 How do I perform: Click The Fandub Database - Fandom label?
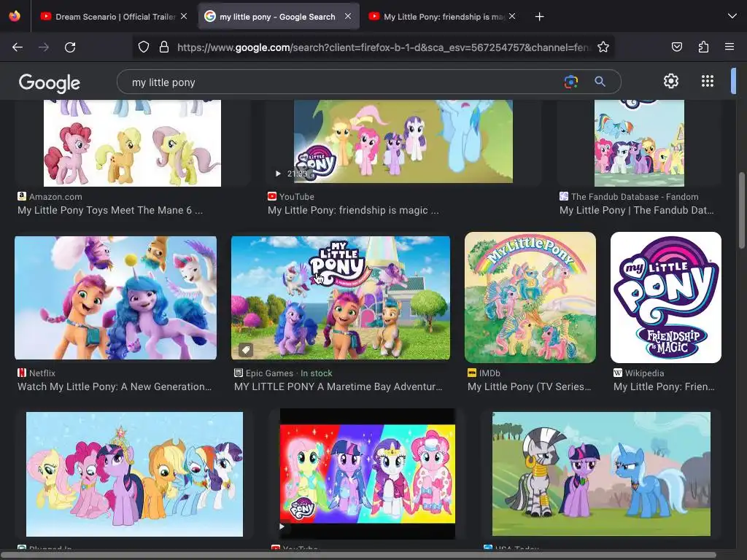(635, 197)
